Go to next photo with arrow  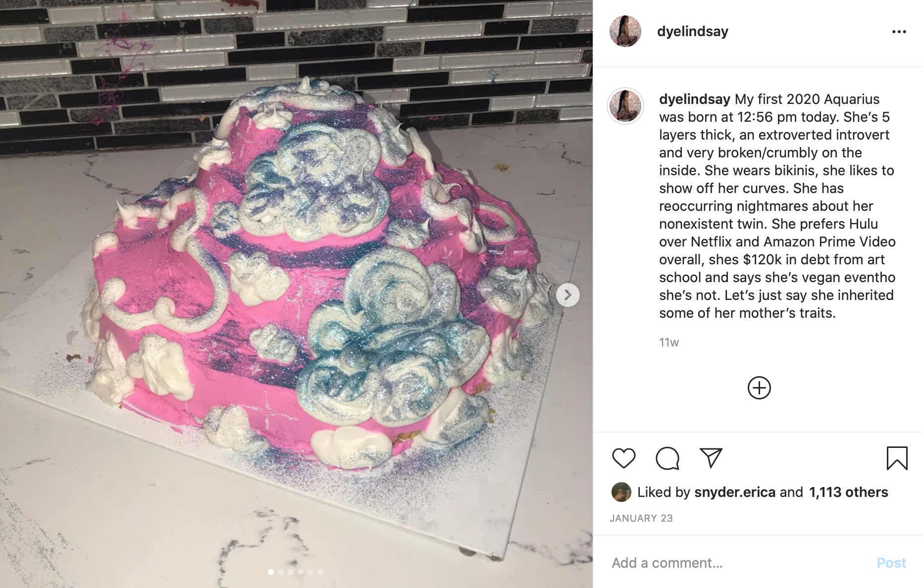pos(567,295)
